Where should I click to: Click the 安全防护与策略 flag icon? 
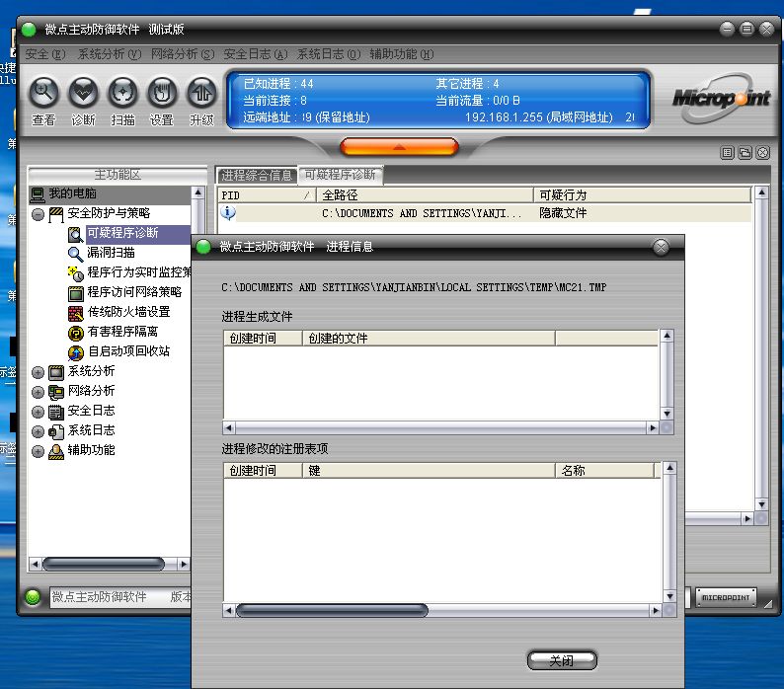56,214
